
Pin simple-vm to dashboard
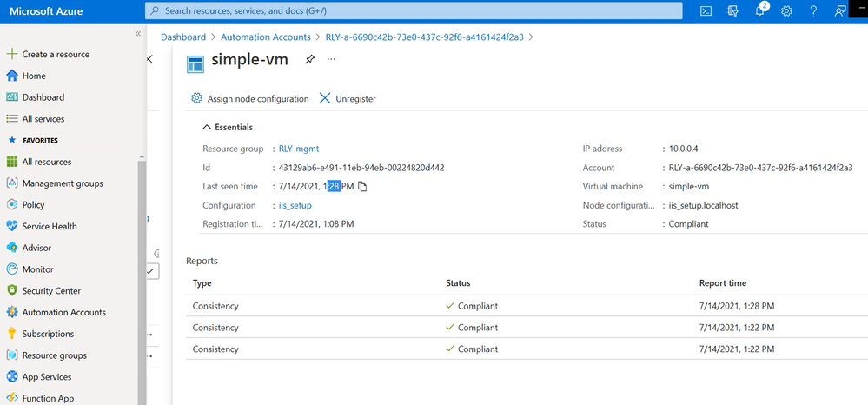coord(309,60)
